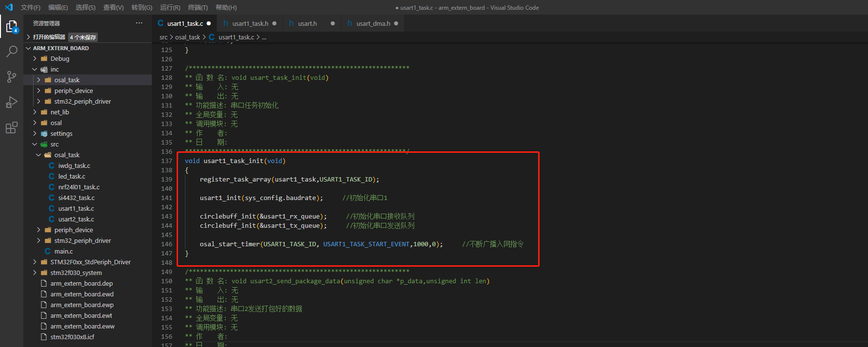The image size is (868, 347).
Task: Open the Extensions view icon
Action: pos(12,128)
